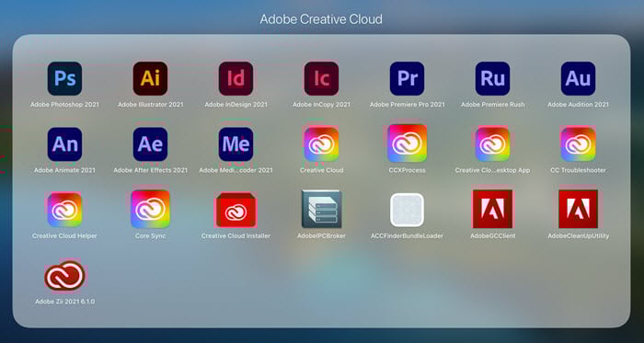Launch Adobe Animate 2021 via its An icon
644x343 pixels.
pyautogui.click(x=64, y=144)
